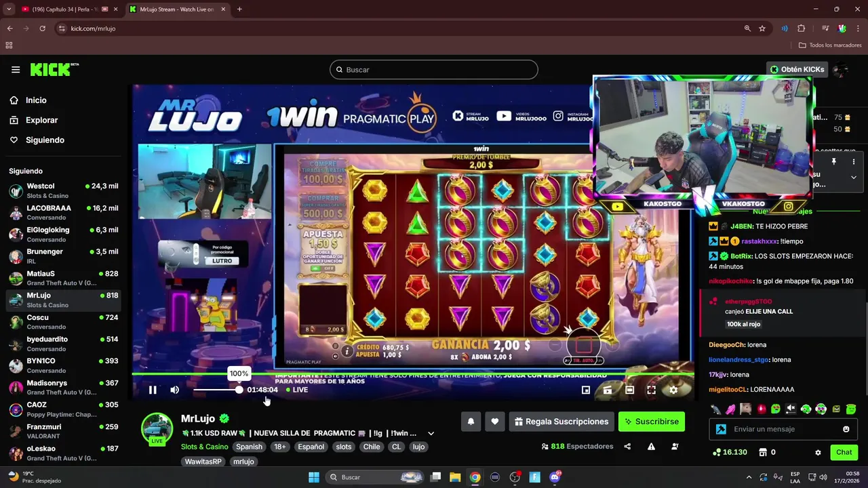Pause the live stream video
The height and width of the screenshot is (488, 868).
(x=153, y=390)
